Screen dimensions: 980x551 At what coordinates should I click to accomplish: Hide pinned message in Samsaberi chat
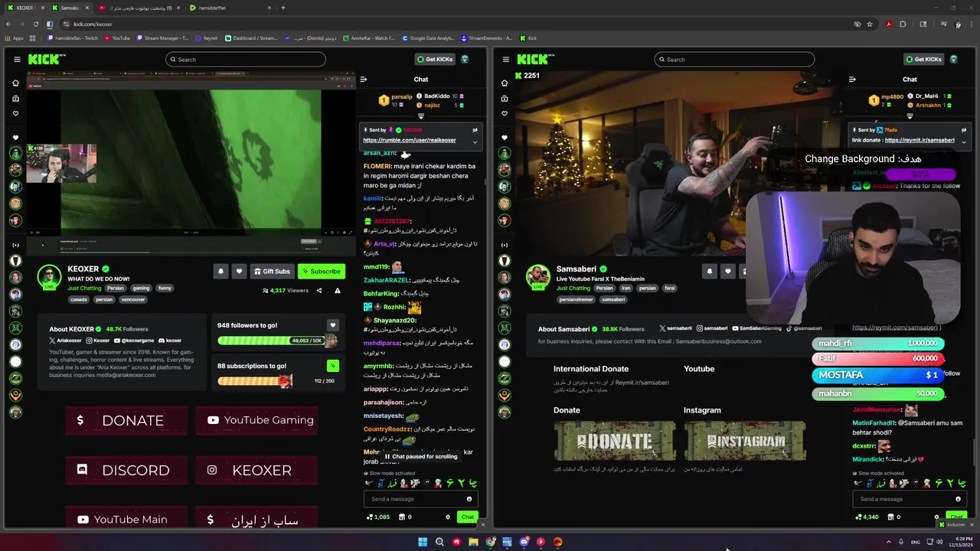click(x=963, y=130)
